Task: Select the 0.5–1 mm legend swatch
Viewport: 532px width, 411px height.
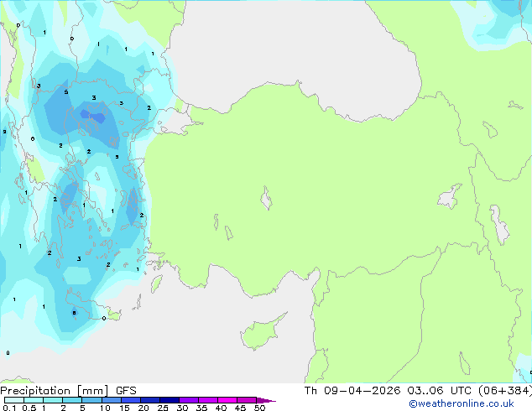Action: pyautogui.click(x=34, y=400)
